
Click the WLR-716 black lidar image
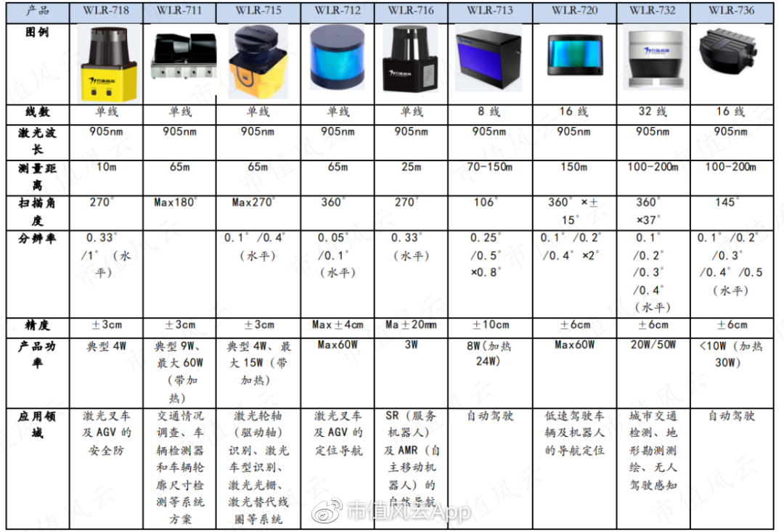click(410, 60)
